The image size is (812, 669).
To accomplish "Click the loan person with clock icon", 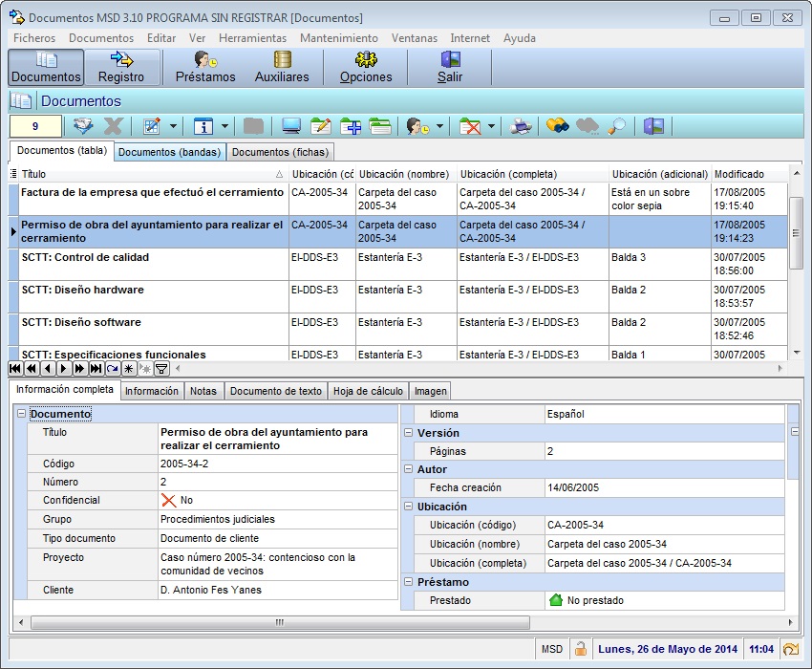I will tap(417, 126).
